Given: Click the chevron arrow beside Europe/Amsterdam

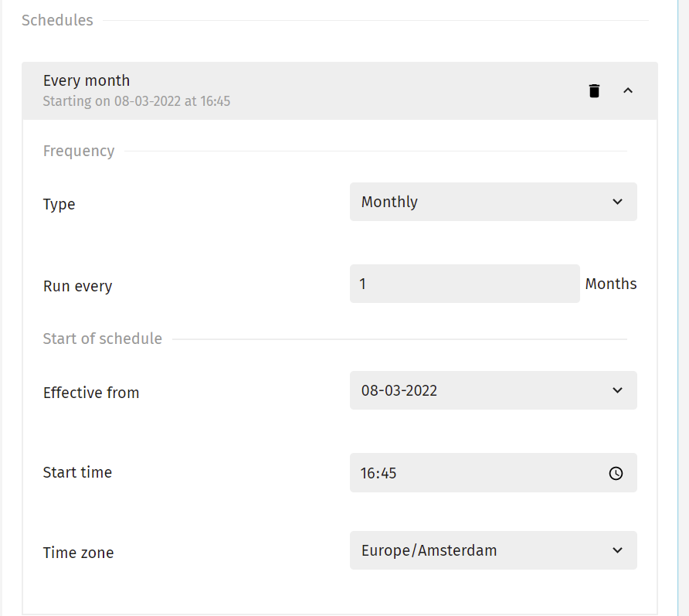Looking at the screenshot, I should coord(617,550).
